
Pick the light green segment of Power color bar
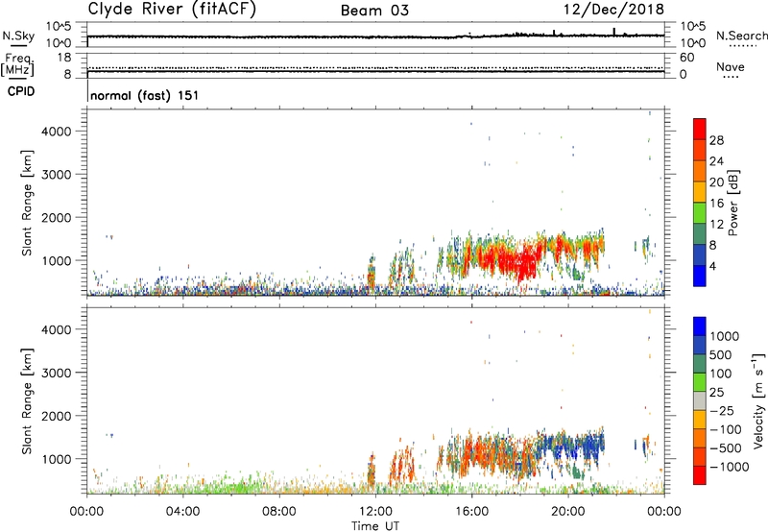click(700, 212)
